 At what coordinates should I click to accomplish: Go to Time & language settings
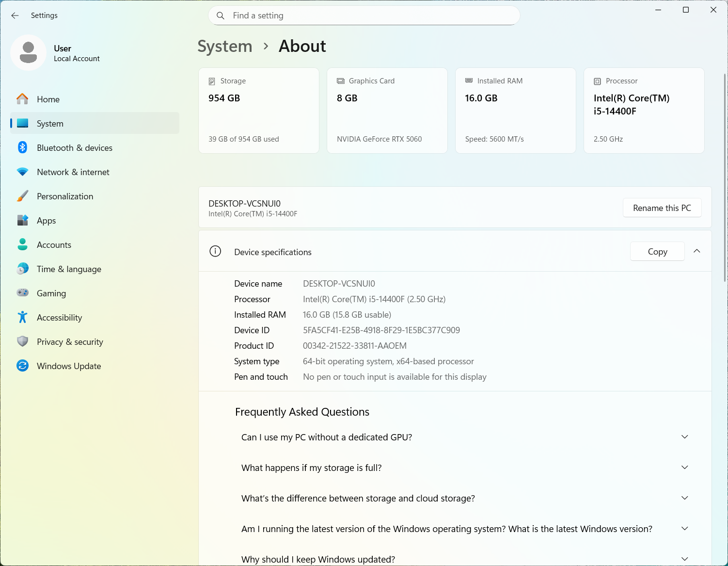(69, 269)
